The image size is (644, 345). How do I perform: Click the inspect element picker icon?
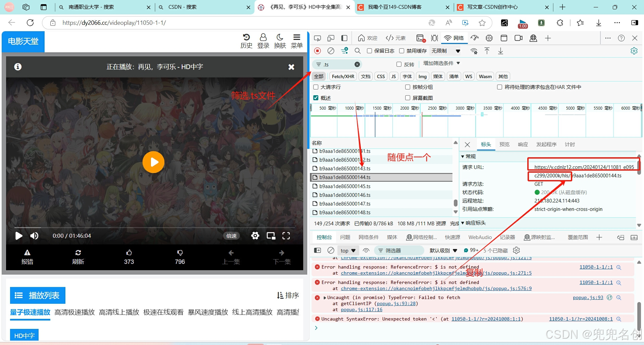pyautogui.click(x=317, y=38)
